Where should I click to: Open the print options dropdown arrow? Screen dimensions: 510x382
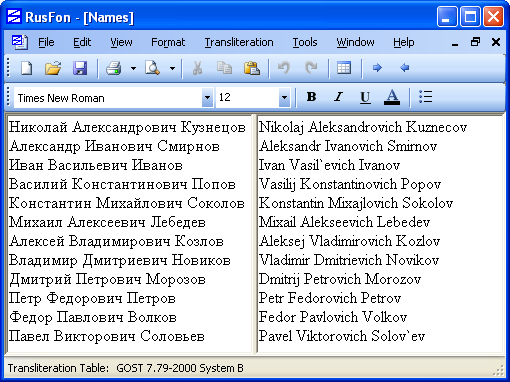pos(133,68)
